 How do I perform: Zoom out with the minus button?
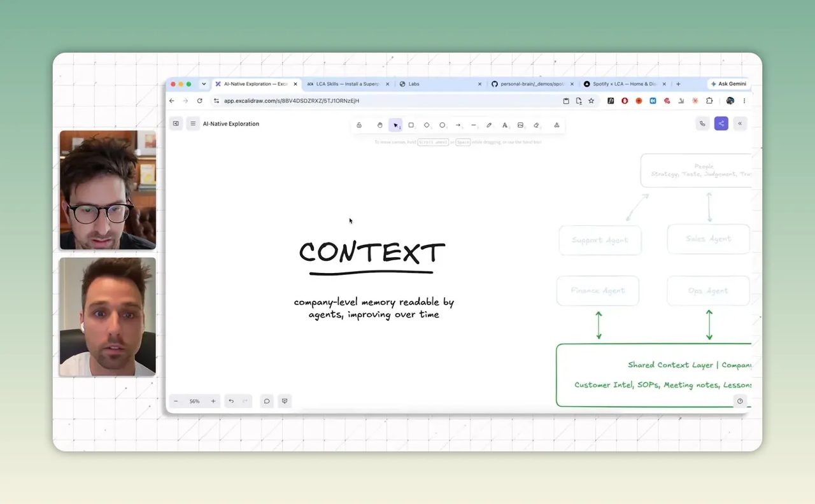click(176, 401)
